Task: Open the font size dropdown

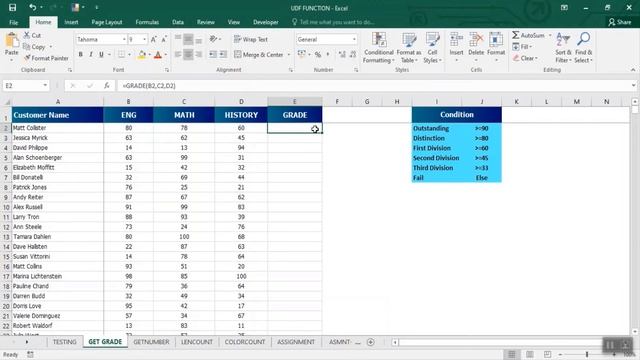Action: pos(144,39)
